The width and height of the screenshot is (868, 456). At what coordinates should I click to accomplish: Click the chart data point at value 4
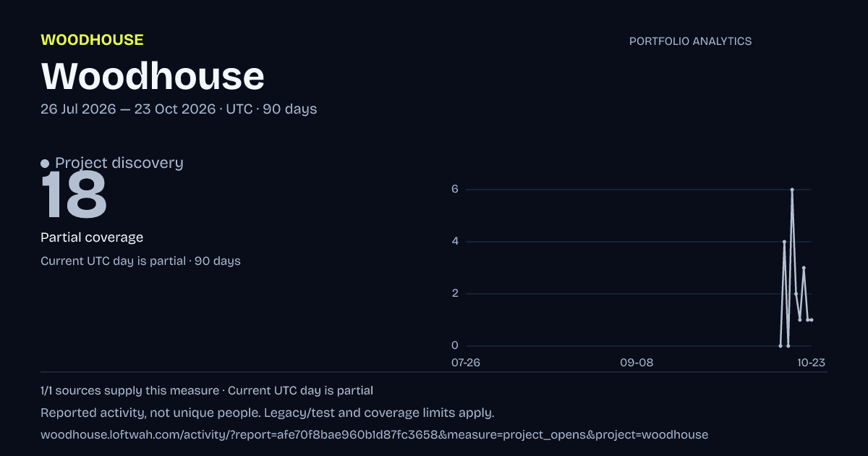784,242
